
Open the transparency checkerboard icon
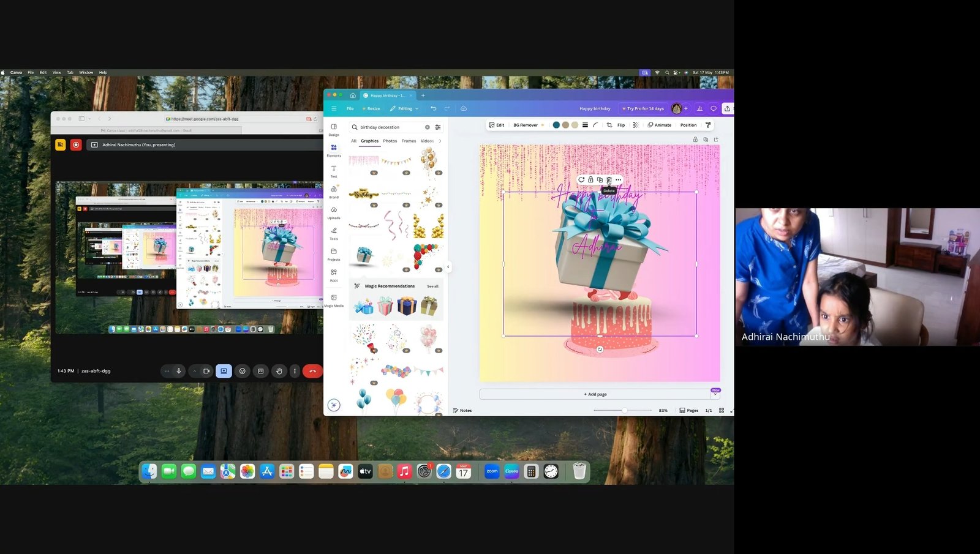click(635, 125)
